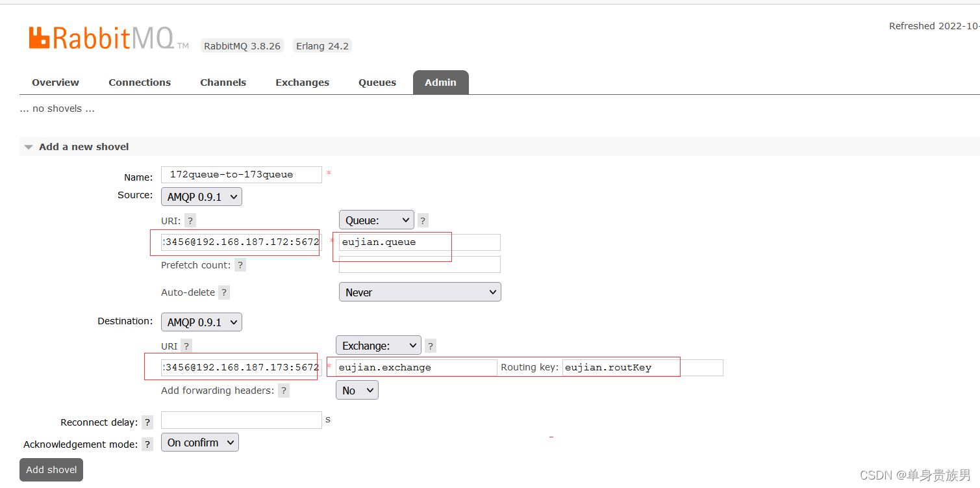
Task: Collapse the Add a new shovel section
Action: (29, 146)
